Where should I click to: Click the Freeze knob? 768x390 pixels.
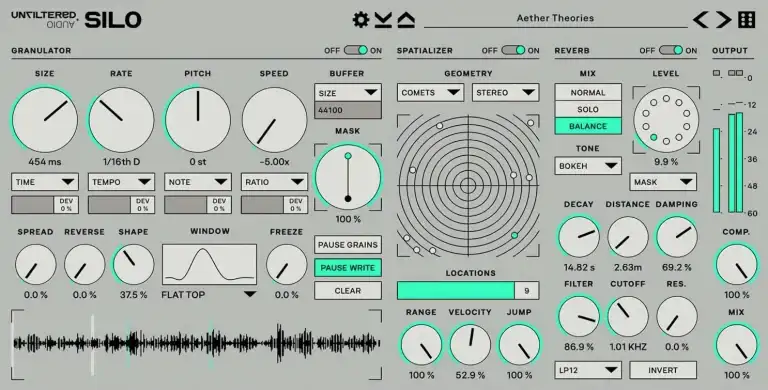point(287,265)
